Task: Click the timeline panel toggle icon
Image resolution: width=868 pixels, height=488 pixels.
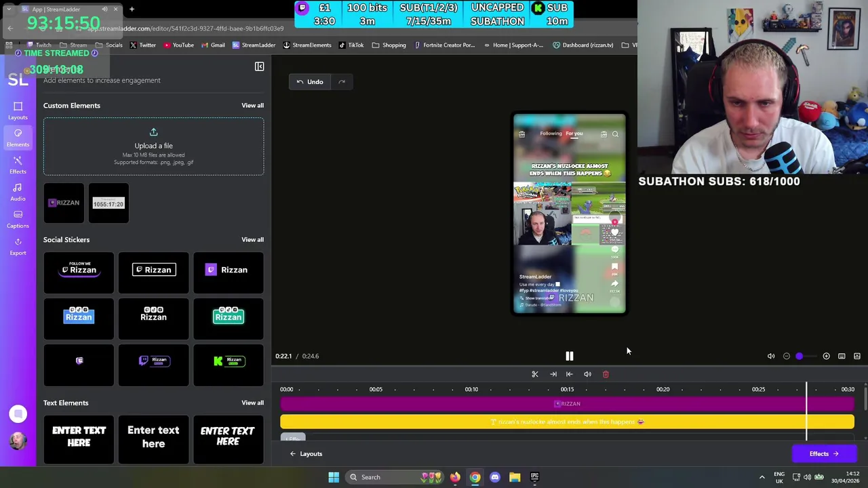Action: [857, 356]
